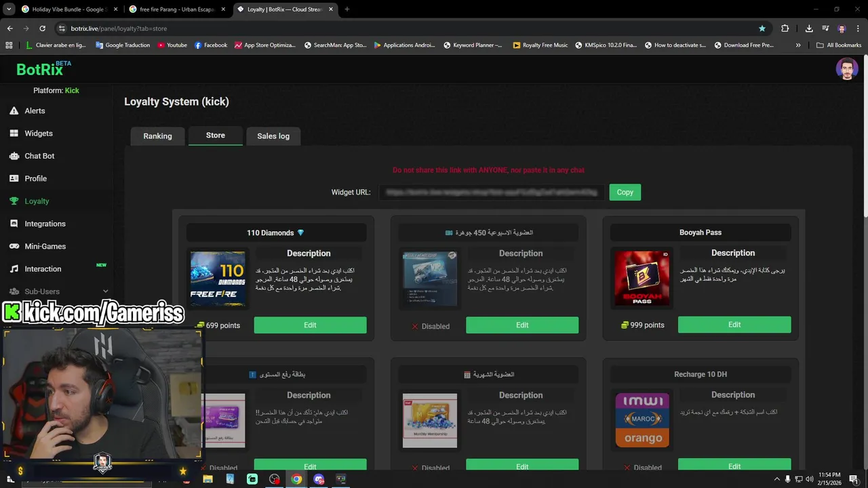Open the media controls icon in Chrome toolbar

825,28
